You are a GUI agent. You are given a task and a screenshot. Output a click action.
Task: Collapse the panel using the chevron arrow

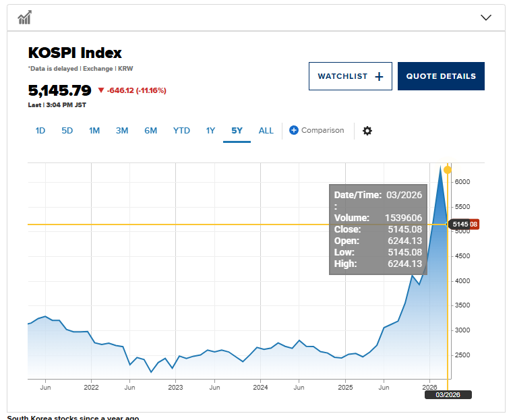tap(486, 18)
